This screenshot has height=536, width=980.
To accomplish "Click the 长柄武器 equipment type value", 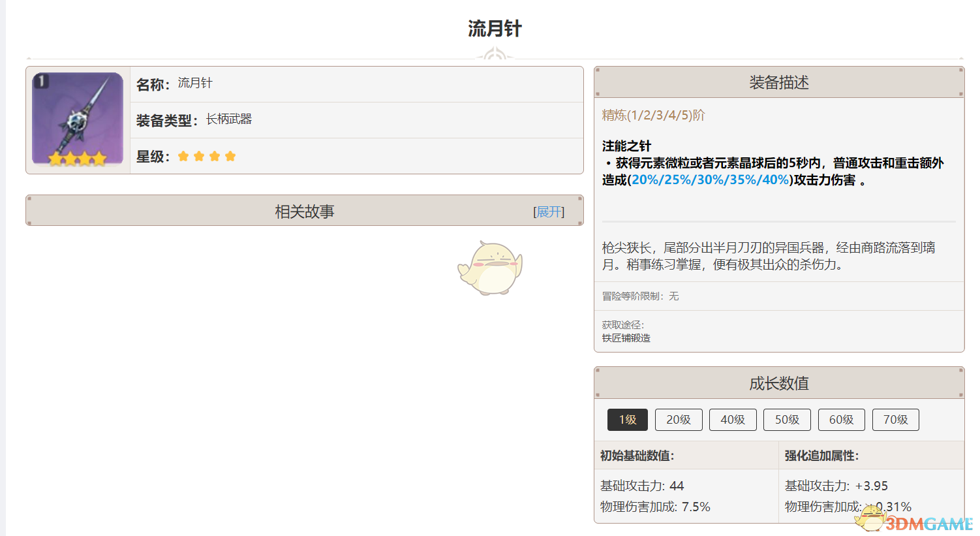I will tap(229, 119).
